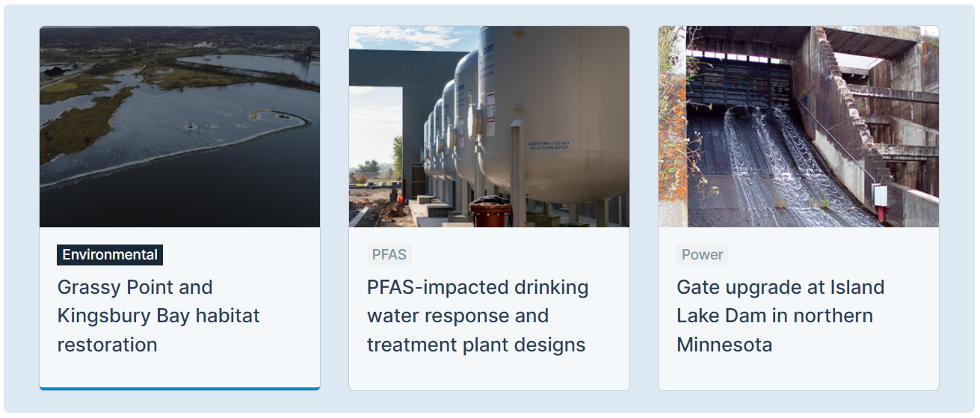This screenshot has height=418, width=980.
Task: Choose the Power category tag
Action: (702, 255)
